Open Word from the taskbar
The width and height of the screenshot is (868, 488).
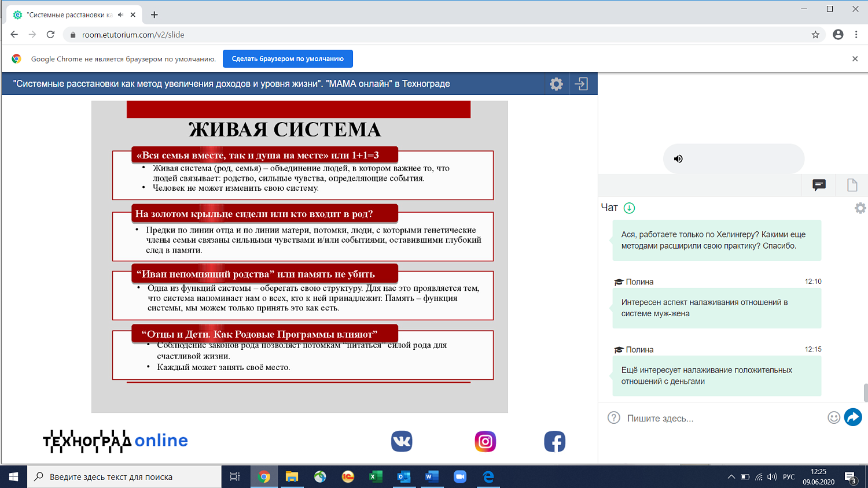pyautogui.click(x=432, y=477)
